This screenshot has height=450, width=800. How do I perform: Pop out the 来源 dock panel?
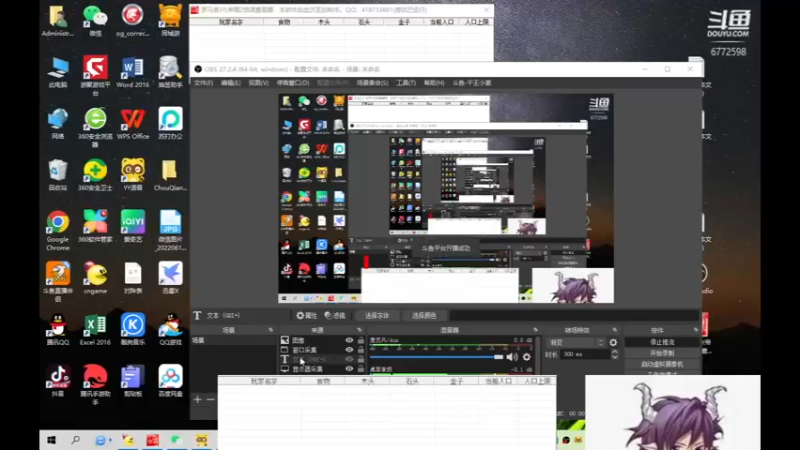(x=359, y=330)
